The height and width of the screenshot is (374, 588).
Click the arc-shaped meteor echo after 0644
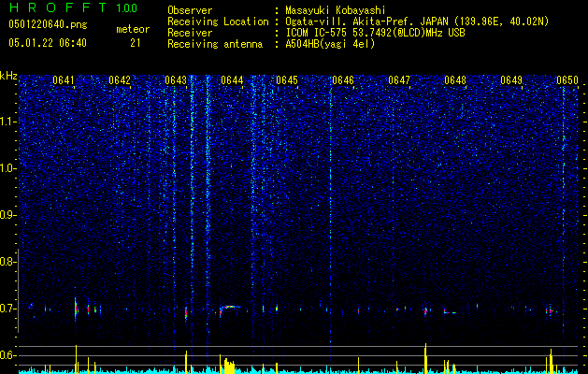click(x=231, y=309)
